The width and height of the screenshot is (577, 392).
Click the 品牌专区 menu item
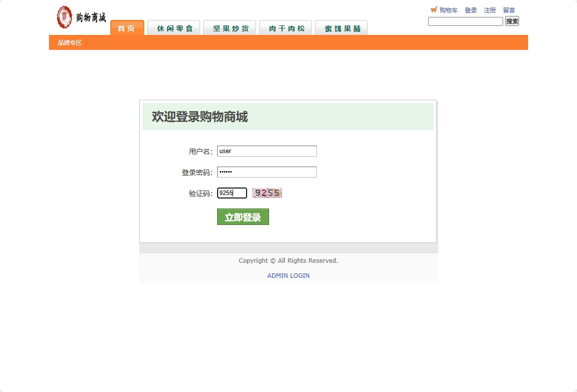[x=68, y=42]
